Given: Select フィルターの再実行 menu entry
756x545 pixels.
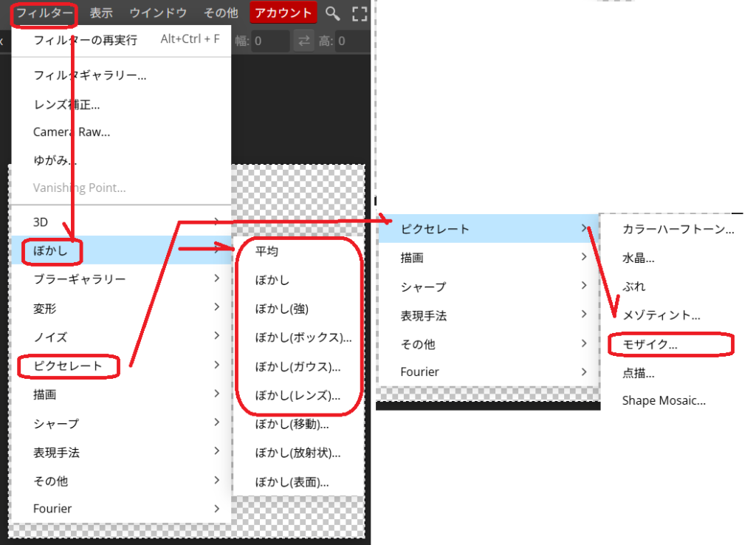Looking at the screenshot, I should click(121, 40).
